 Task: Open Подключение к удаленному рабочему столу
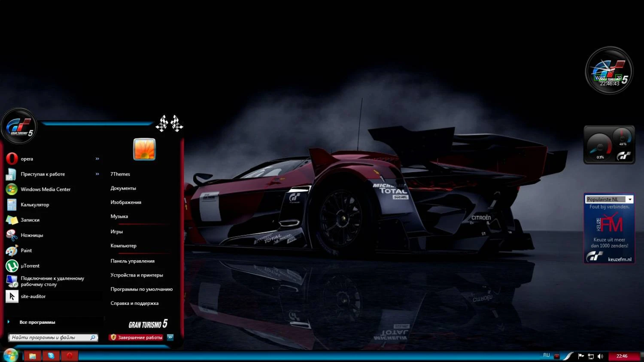52,281
